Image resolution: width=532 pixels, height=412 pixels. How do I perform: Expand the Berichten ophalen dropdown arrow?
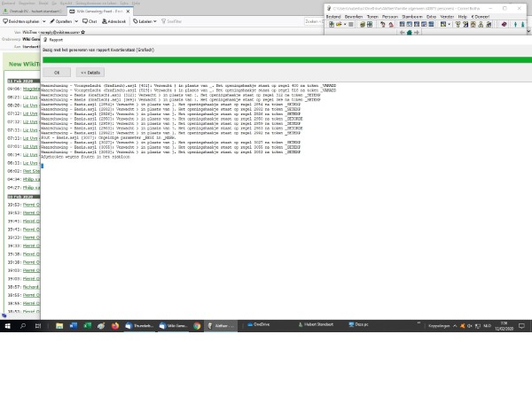click(x=44, y=21)
